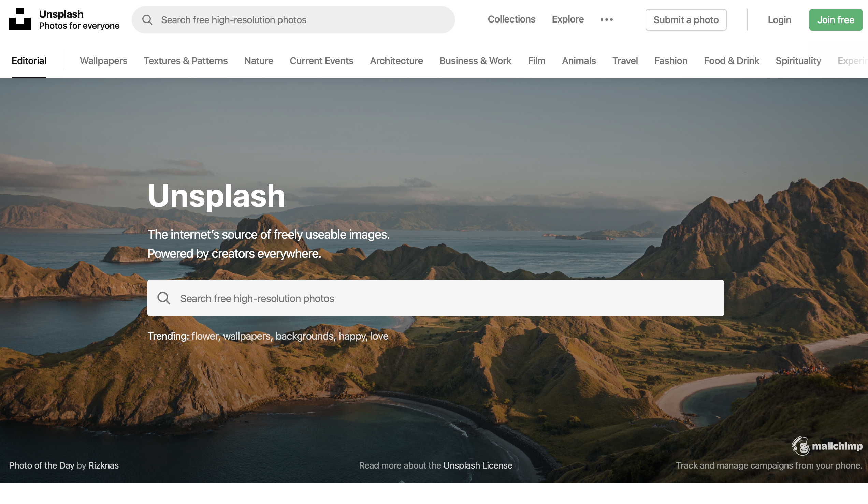The image size is (868, 504).
Task: Click magnifier icon in hero search box
Action: coord(164,298)
